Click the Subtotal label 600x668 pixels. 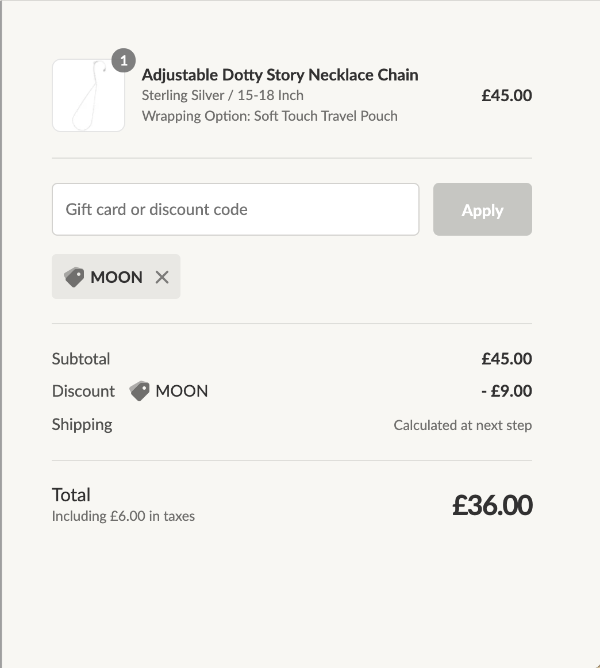pyautogui.click(x=81, y=359)
